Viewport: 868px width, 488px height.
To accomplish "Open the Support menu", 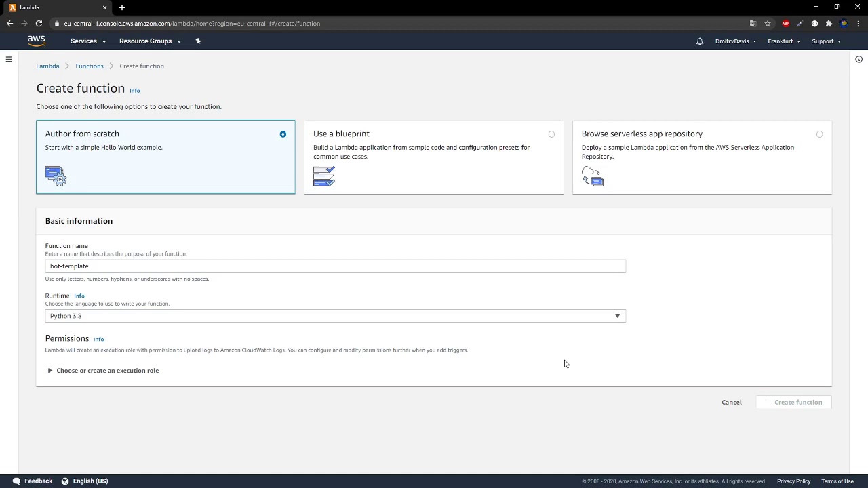I will 826,41.
